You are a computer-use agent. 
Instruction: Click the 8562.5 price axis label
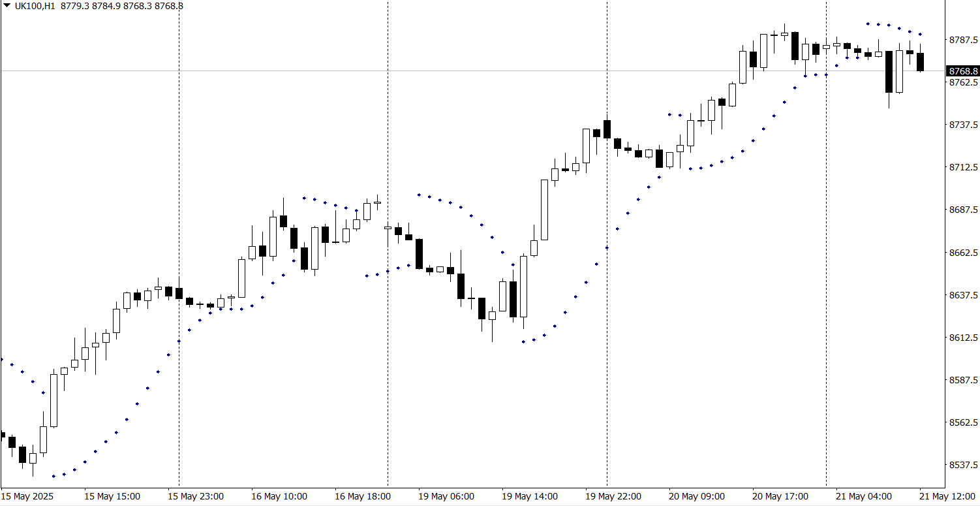coord(964,422)
